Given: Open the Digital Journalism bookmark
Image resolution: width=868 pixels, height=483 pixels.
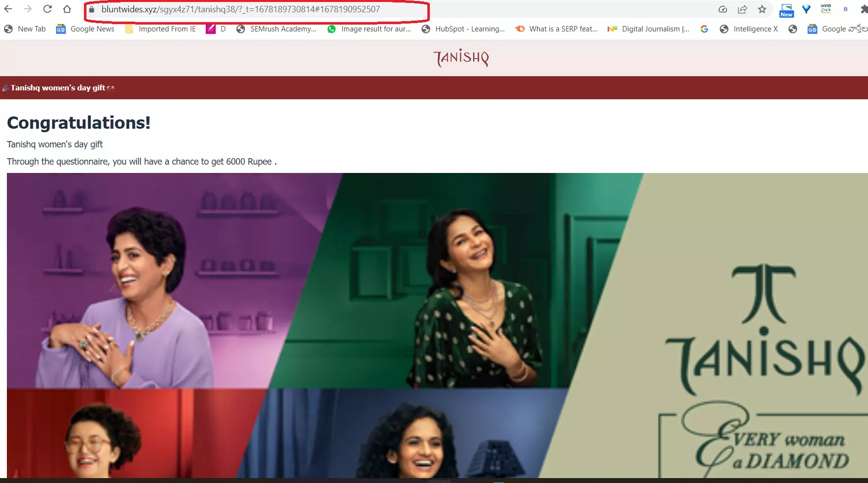Looking at the screenshot, I should click(648, 29).
